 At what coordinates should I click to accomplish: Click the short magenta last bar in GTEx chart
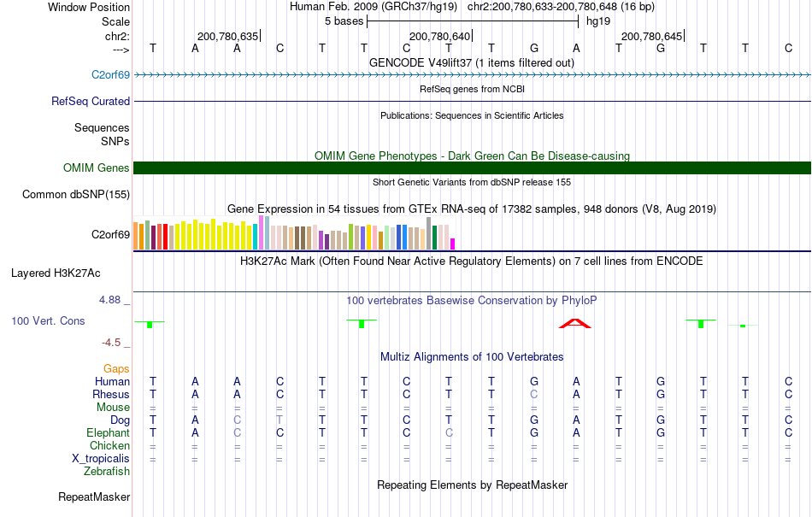(453, 244)
